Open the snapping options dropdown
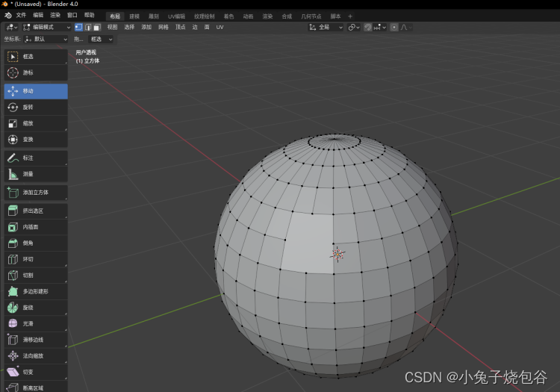The height and width of the screenshot is (392, 560). (380, 27)
